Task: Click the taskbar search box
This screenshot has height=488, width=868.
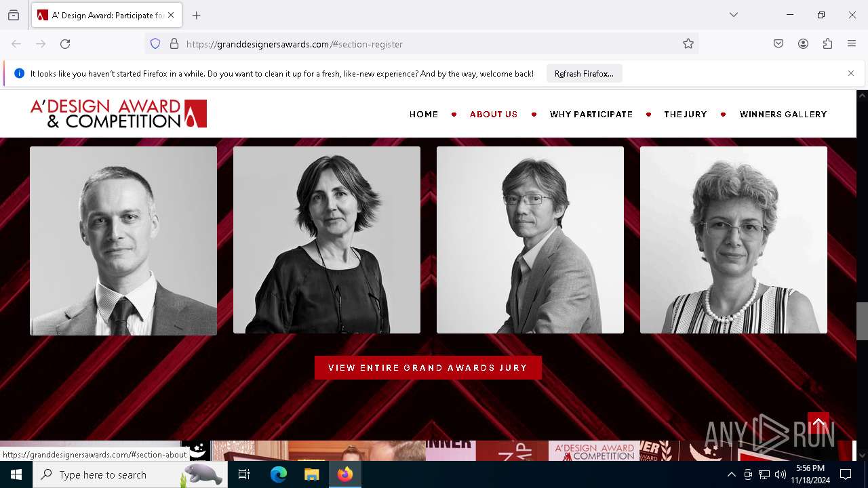Action: coord(130,474)
